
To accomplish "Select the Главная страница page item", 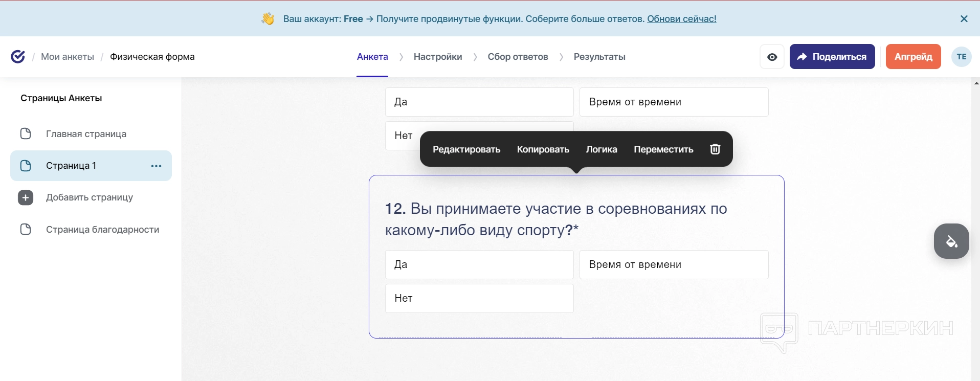I will pos(86,134).
